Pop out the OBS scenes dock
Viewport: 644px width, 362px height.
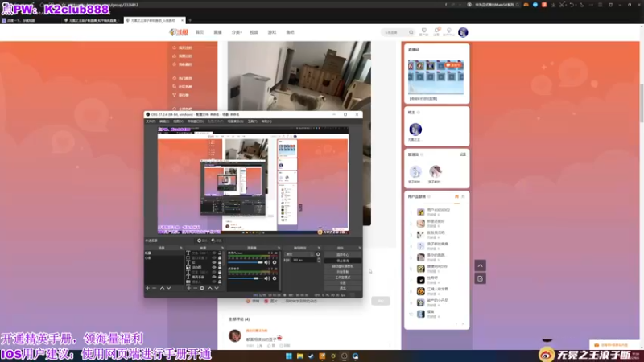point(181,248)
